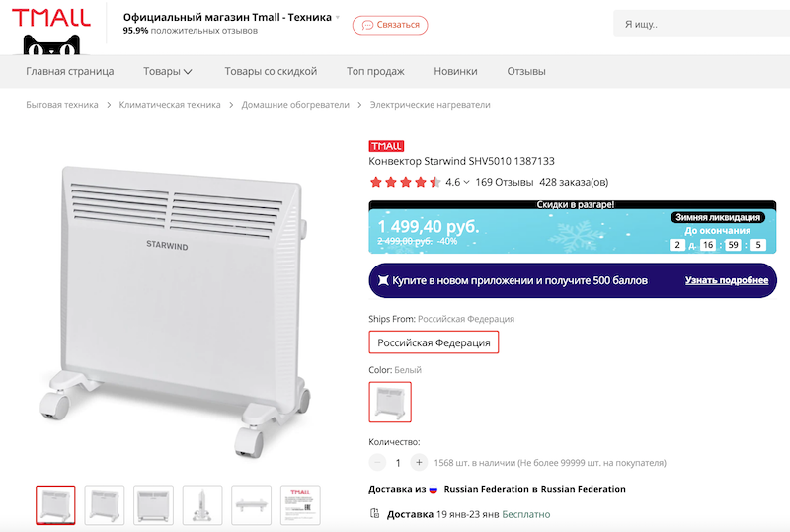Click the delivery clipboard icon next to Доставка
Viewport: 790px width, 532px height.
374,514
